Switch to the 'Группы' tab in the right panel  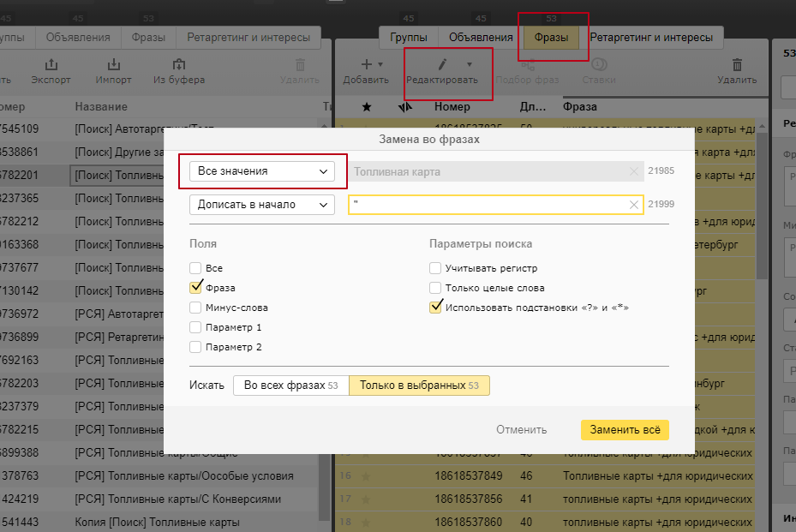point(409,38)
